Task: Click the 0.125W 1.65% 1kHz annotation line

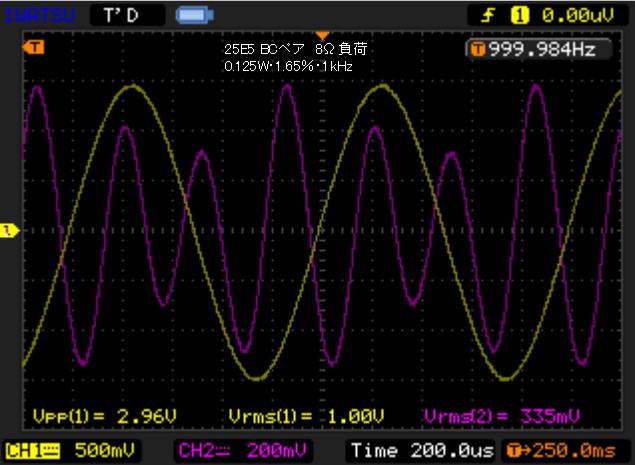Action: (289, 65)
